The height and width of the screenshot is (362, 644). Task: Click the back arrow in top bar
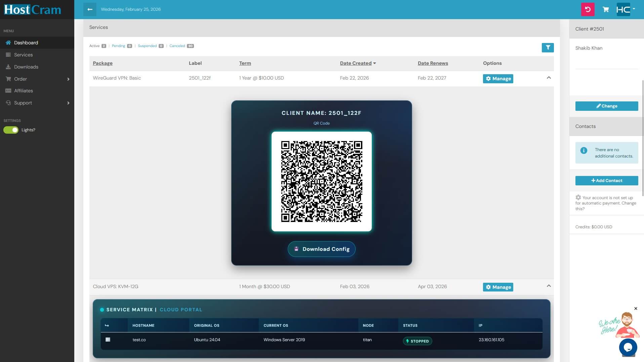[90, 9]
